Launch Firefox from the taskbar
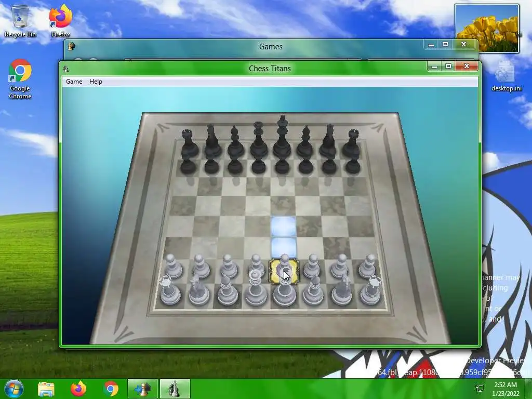This screenshot has height=399, width=532. click(x=78, y=389)
